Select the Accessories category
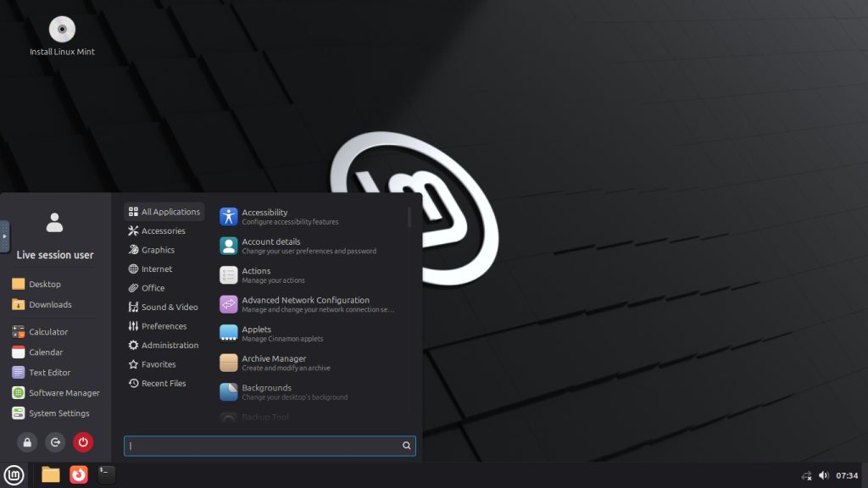The image size is (868, 488). coord(164,230)
